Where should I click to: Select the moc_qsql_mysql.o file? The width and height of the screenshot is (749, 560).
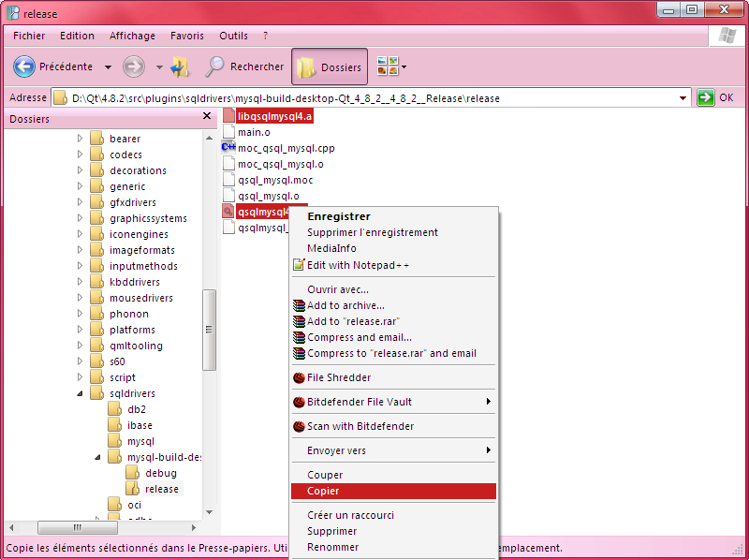[280, 164]
